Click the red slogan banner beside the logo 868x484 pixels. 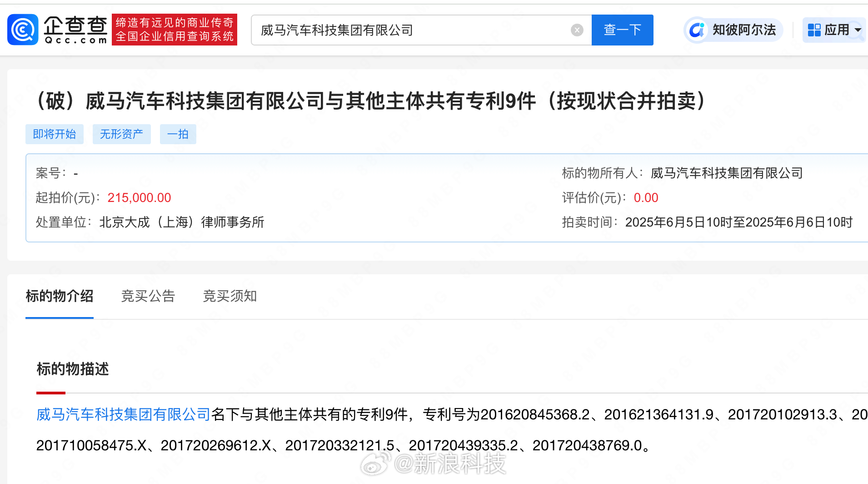click(x=175, y=30)
